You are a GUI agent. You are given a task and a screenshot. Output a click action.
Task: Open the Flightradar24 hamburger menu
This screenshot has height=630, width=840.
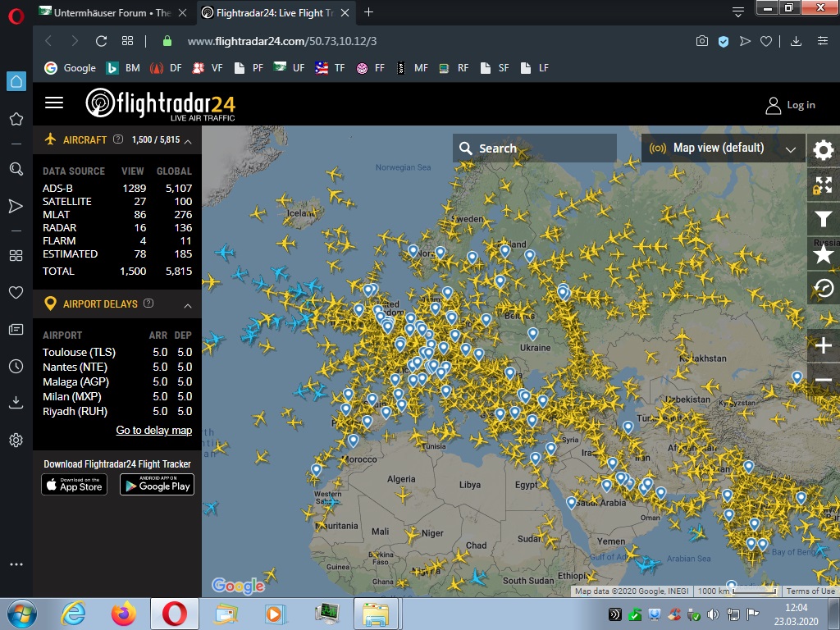(54, 103)
